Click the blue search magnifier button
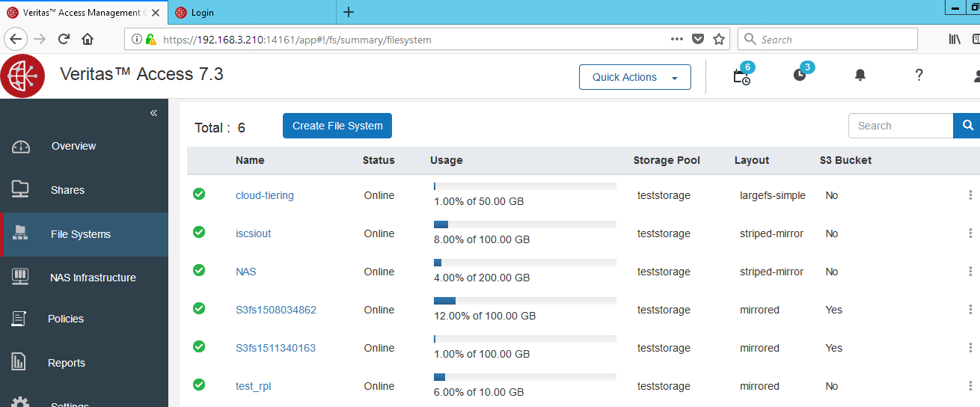This screenshot has height=407, width=980. [967, 126]
